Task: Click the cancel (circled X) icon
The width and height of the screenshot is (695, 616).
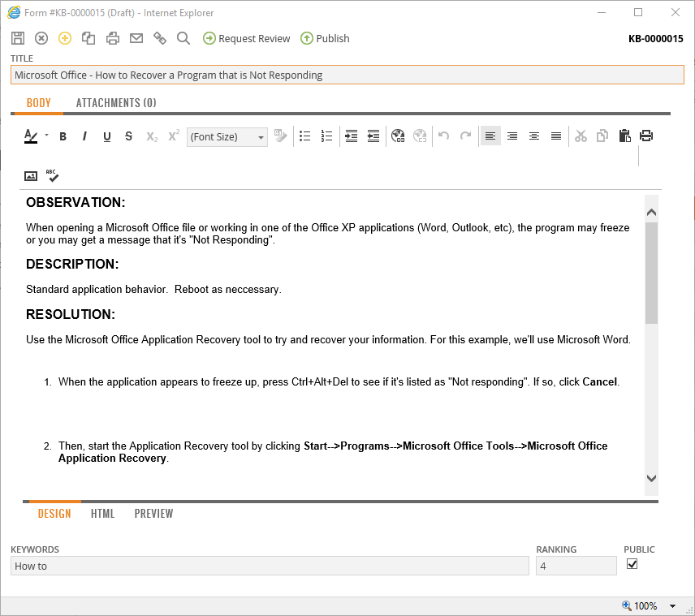Action: (x=41, y=38)
